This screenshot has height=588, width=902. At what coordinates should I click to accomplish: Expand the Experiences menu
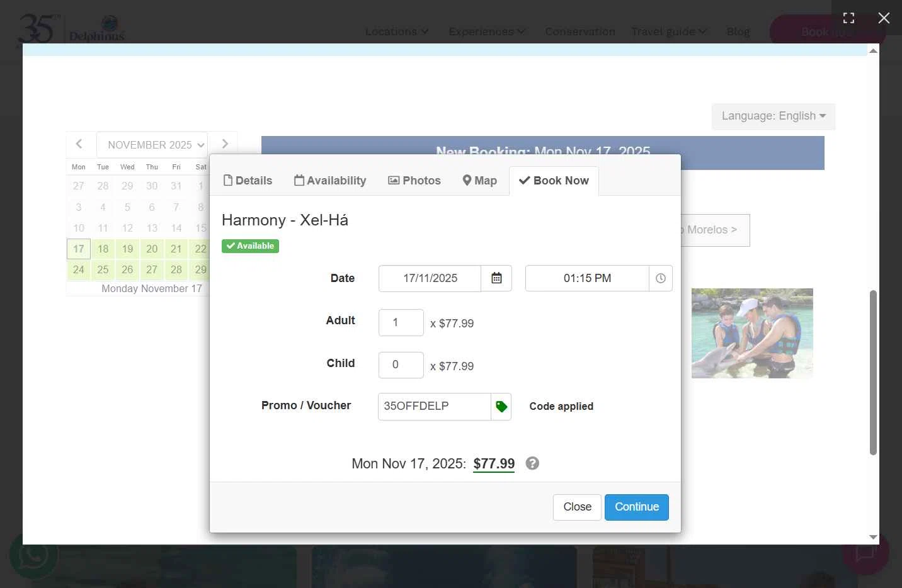[x=487, y=31]
